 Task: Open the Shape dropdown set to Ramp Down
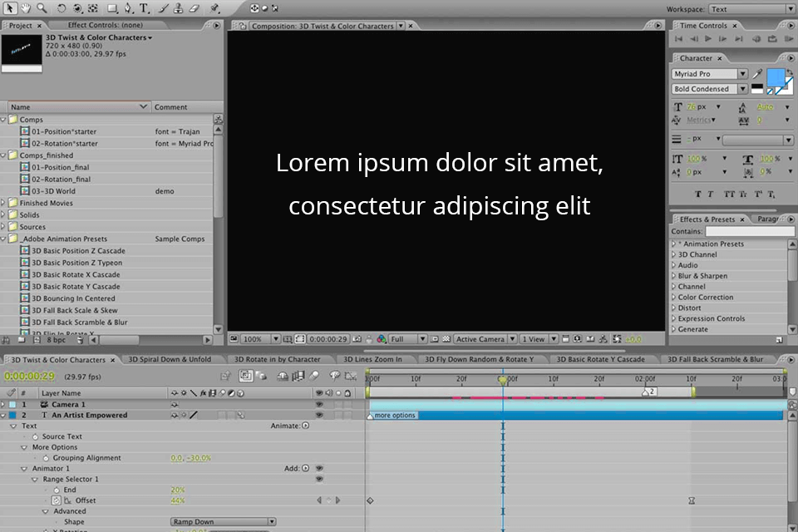click(223, 520)
